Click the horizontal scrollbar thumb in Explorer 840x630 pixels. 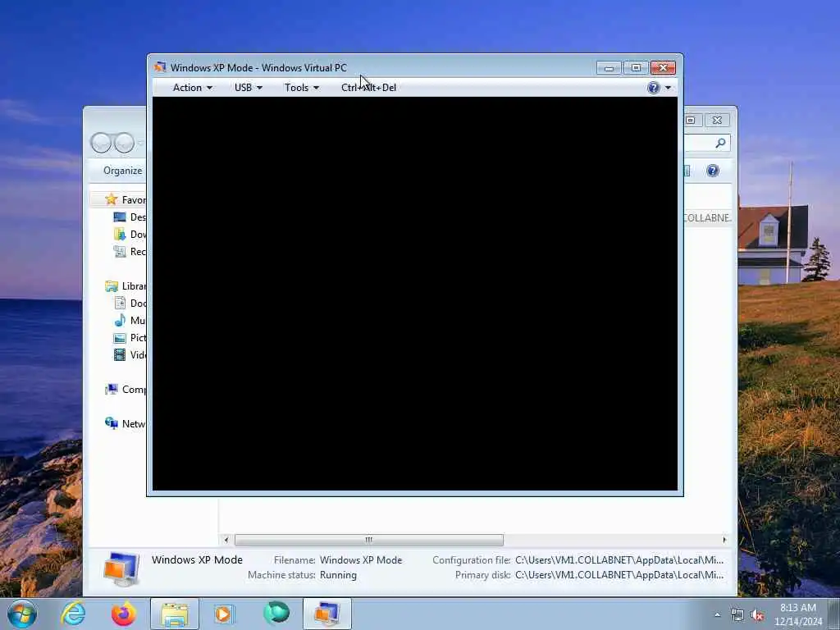368,540
